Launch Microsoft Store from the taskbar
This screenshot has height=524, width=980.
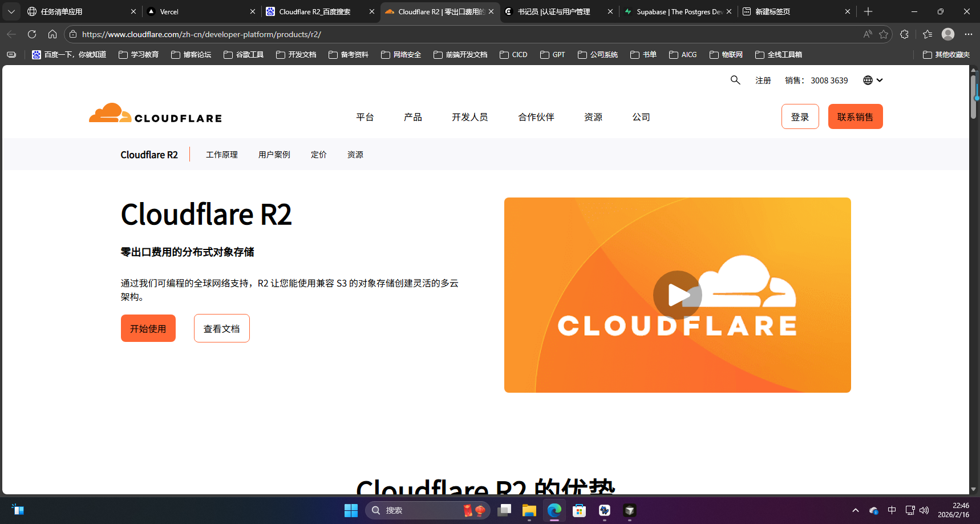pyautogui.click(x=579, y=510)
